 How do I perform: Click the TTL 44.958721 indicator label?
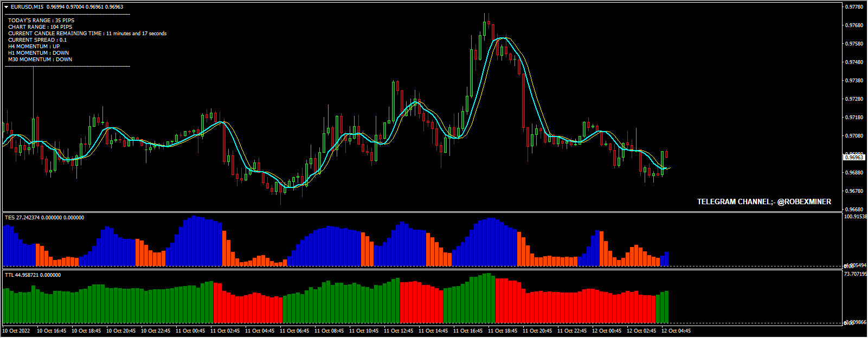(x=33, y=275)
